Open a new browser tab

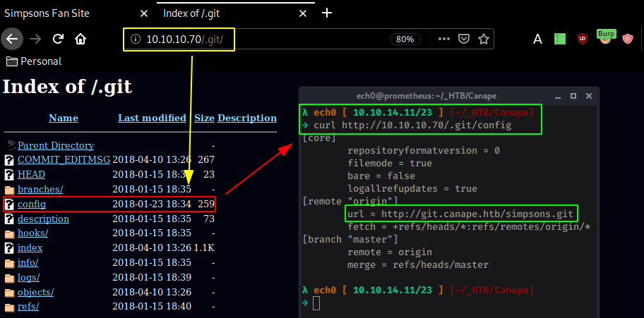[326, 13]
